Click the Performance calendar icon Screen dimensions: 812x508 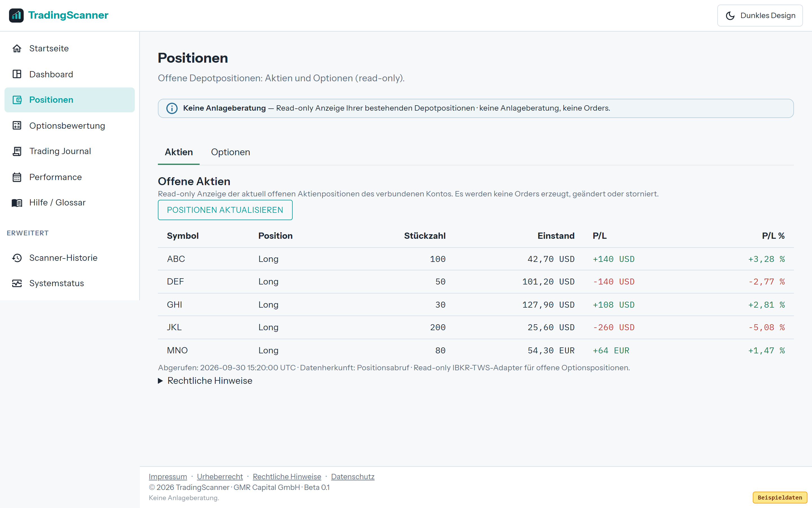tap(17, 177)
